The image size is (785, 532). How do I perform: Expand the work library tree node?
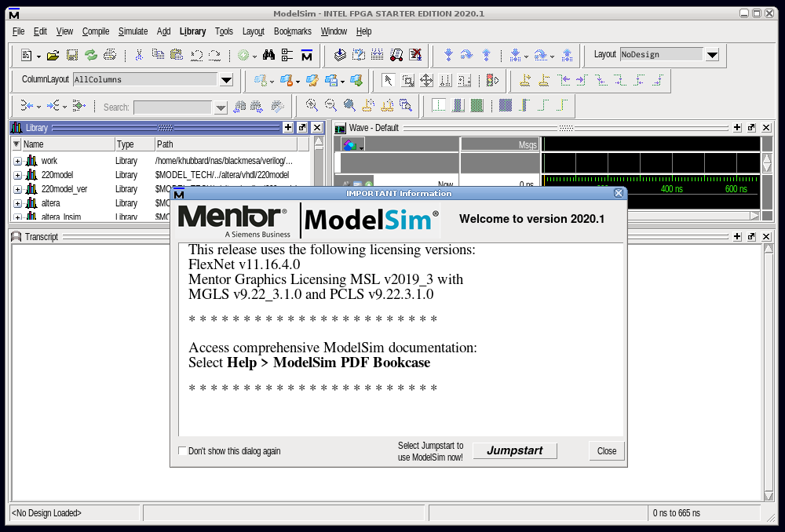17,161
